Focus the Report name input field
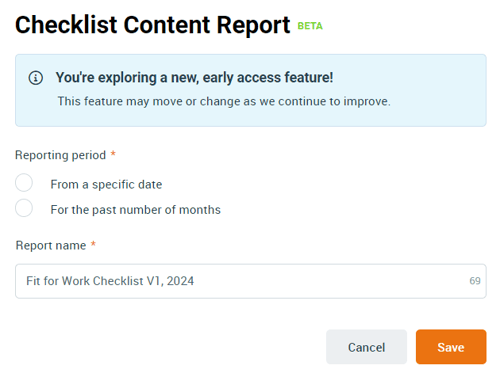The image size is (500, 373). (251, 281)
